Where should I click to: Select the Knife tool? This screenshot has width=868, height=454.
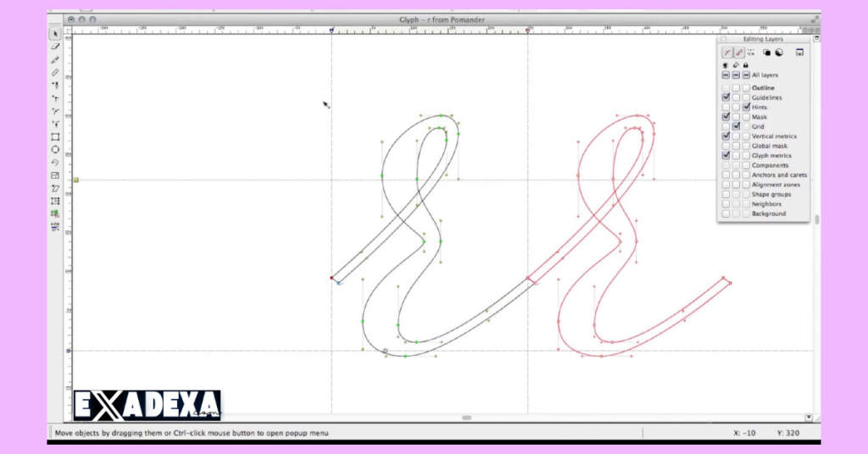pos(55,60)
